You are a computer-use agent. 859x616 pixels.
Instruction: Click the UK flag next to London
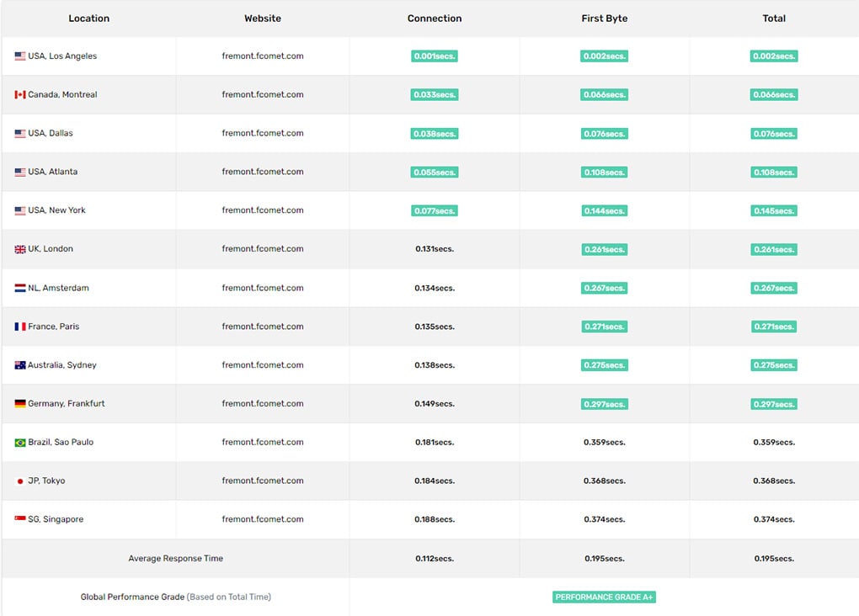(x=20, y=250)
